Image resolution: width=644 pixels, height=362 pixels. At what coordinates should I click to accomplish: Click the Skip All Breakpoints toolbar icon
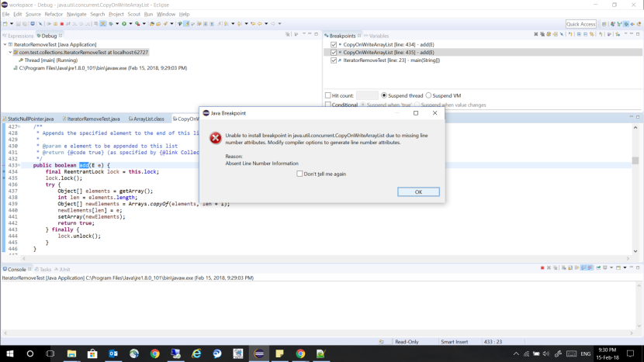point(40,24)
